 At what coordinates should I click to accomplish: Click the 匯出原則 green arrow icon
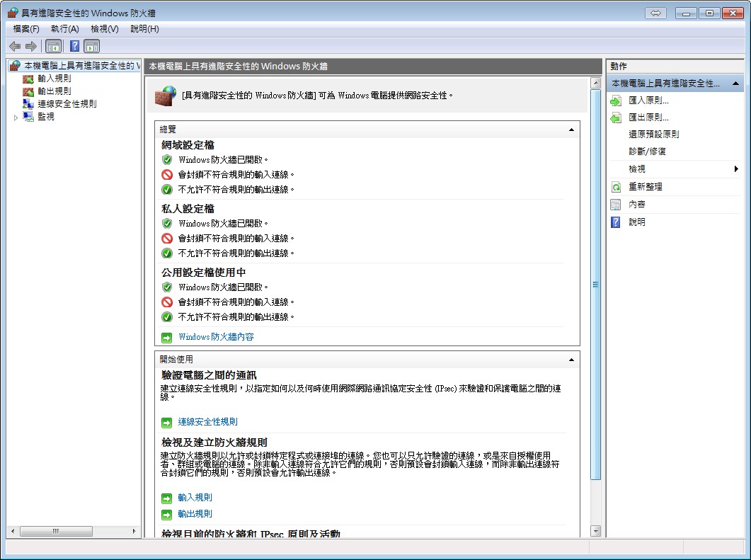(616, 118)
